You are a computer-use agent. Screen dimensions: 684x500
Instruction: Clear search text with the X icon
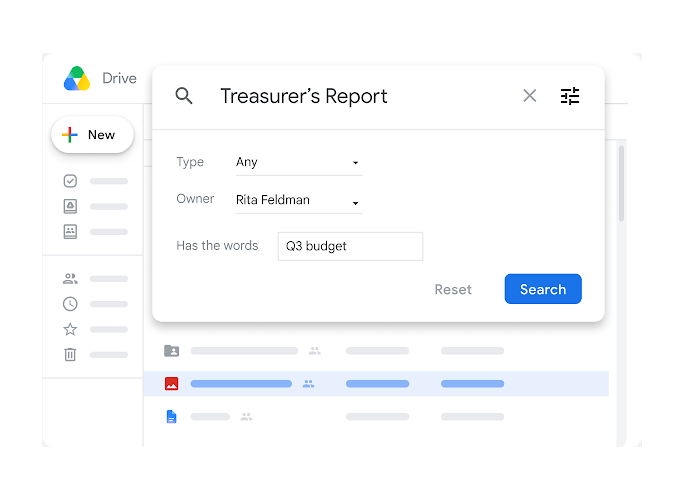point(530,96)
